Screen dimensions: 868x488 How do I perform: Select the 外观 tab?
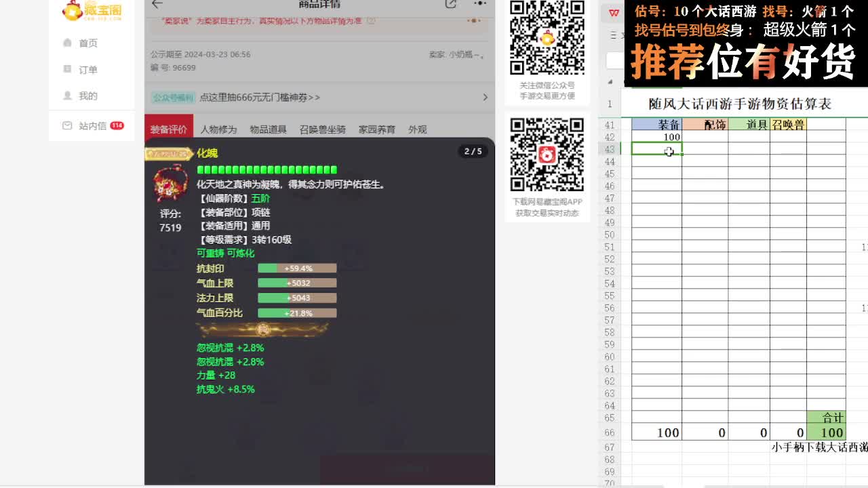click(416, 127)
